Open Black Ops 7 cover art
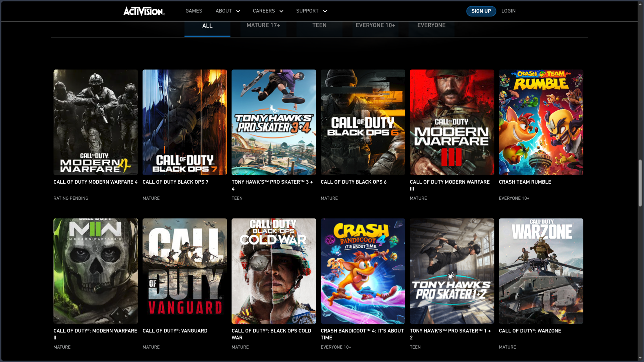 pyautogui.click(x=185, y=122)
